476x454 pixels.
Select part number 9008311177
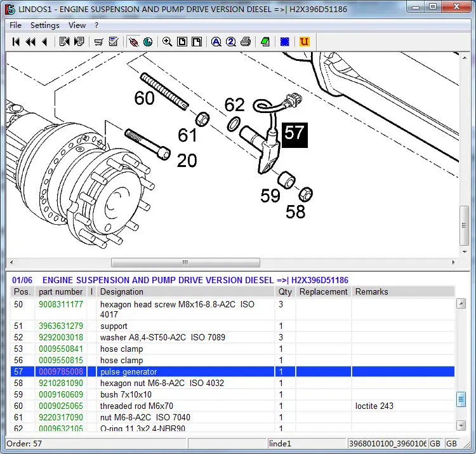[x=61, y=304]
